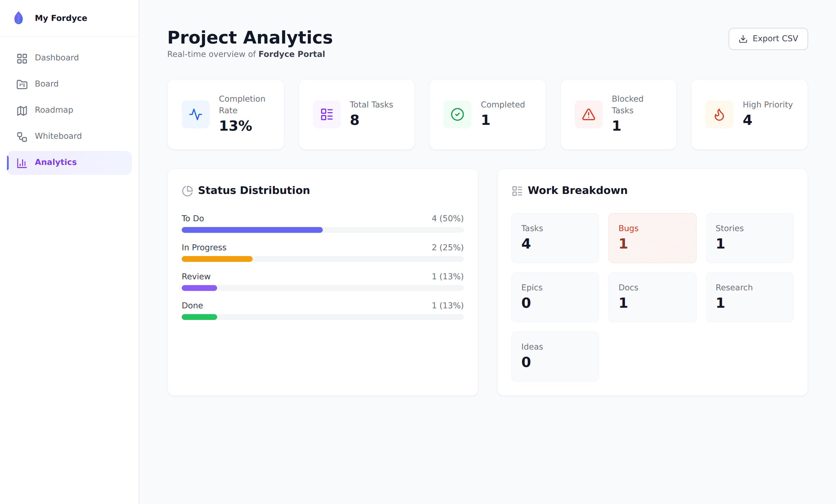836x504 pixels.
Task: Open the Stories breakdown card
Action: pyautogui.click(x=749, y=238)
